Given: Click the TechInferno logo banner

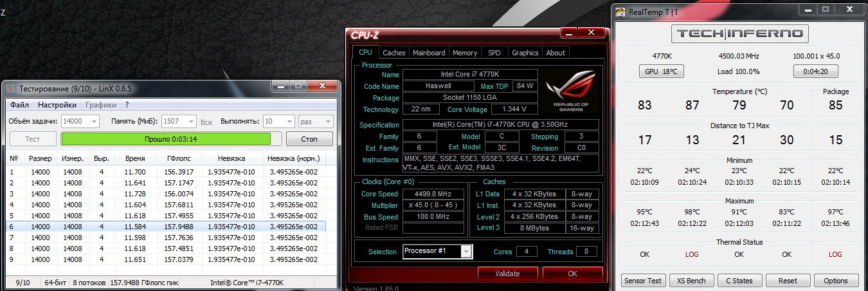Looking at the screenshot, I should coord(739,33).
